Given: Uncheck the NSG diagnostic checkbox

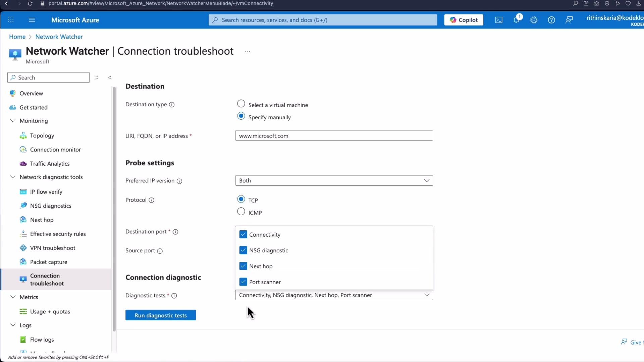Looking at the screenshot, I should tap(243, 250).
